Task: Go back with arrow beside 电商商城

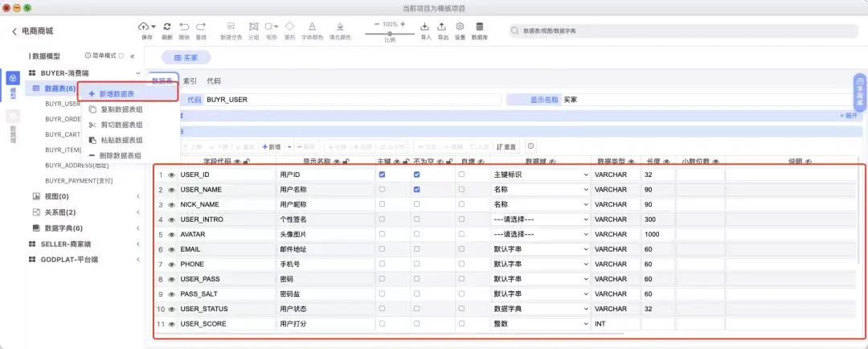Action: click(x=14, y=31)
